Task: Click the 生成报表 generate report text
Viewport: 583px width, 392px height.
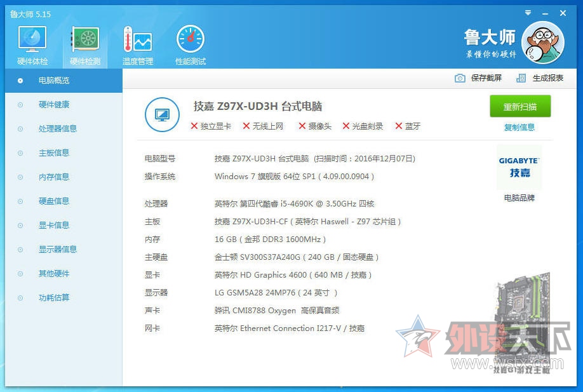Action: [547, 78]
